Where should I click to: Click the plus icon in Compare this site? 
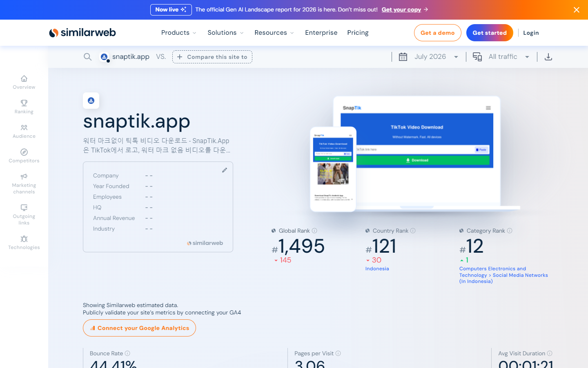point(180,57)
